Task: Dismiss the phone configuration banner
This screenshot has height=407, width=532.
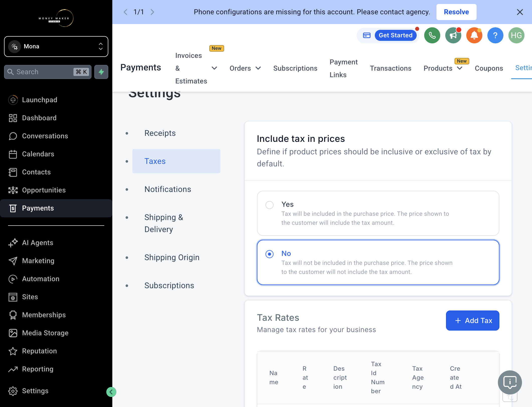Action: point(520,12)
